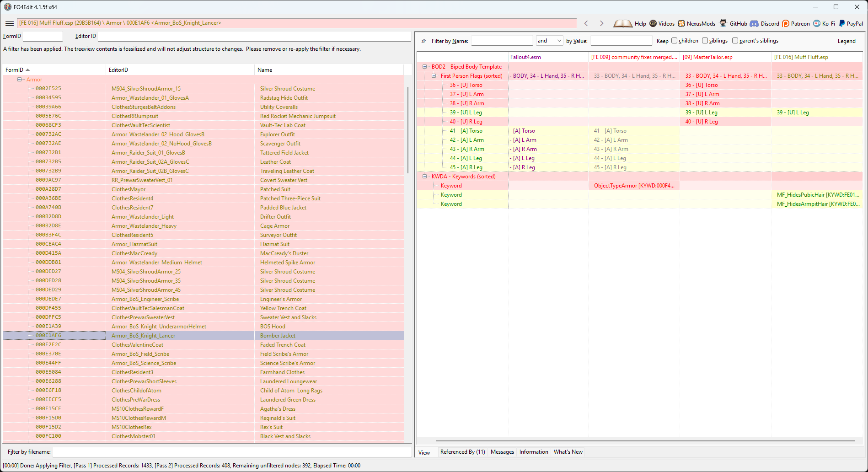Navigate back with the left arrow
This screenshot has height=472, width=868.
(586, 23)
